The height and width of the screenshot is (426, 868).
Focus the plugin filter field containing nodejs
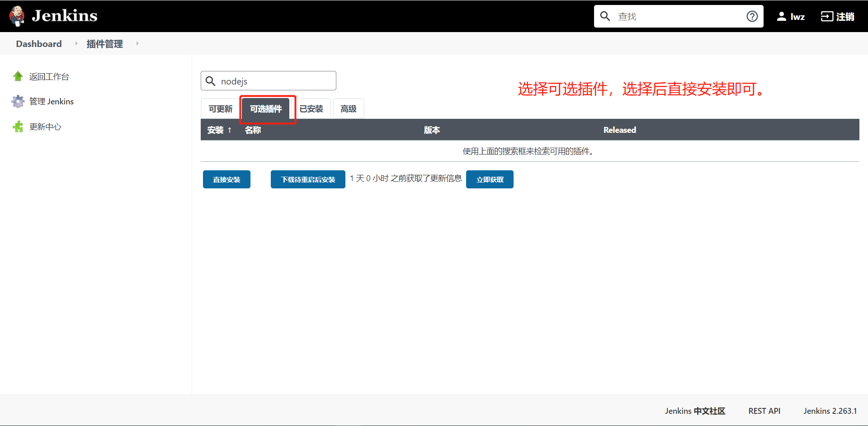(x=269, y=80)
